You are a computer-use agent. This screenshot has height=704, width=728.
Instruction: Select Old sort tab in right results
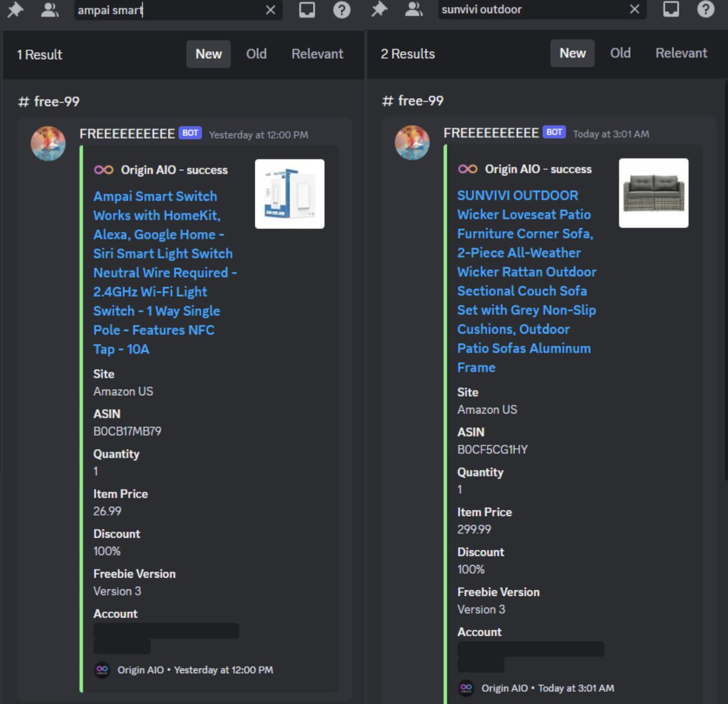[620, 53]
